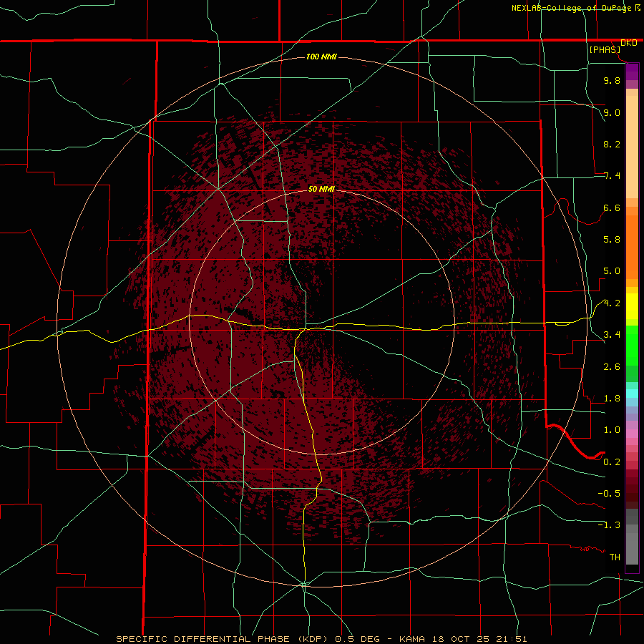Click the 2.6 legend value
This screenshot has width=644, height=644.
(x=612, y=367)
